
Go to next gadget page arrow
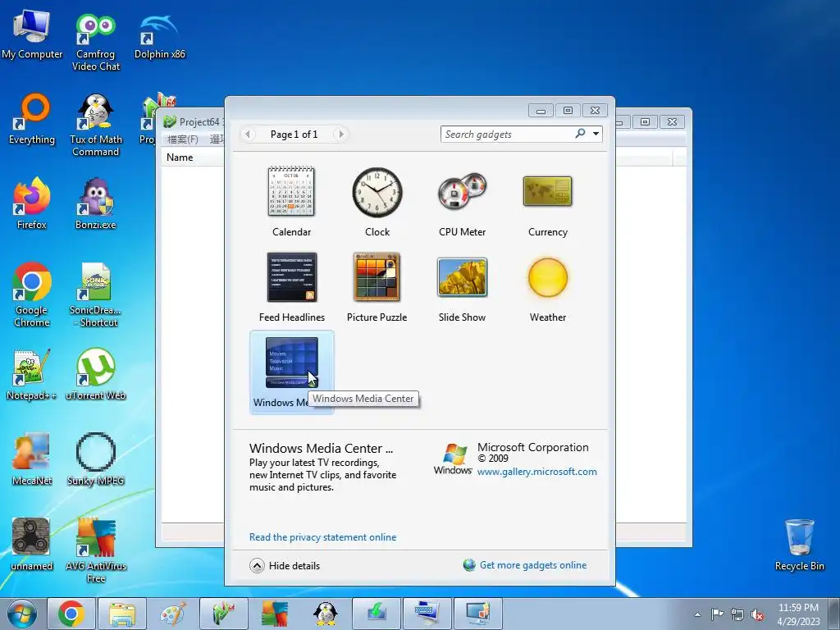point(341,134)
